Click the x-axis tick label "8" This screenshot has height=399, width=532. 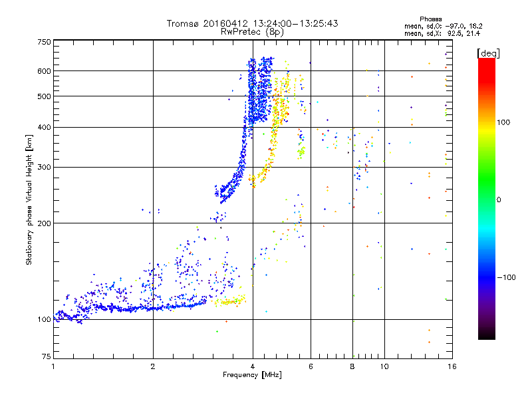352,366
